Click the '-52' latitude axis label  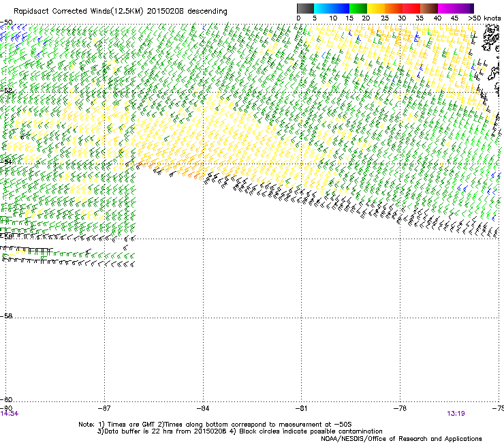click(x=6, y=90)
